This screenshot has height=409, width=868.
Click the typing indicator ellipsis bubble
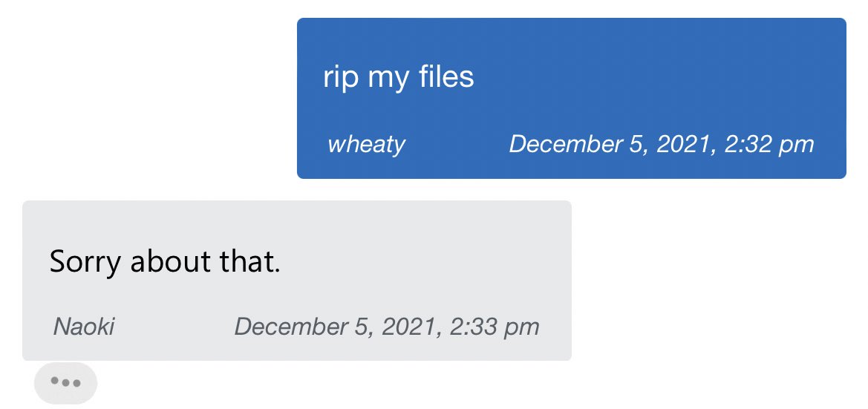(x=65, y=383)
